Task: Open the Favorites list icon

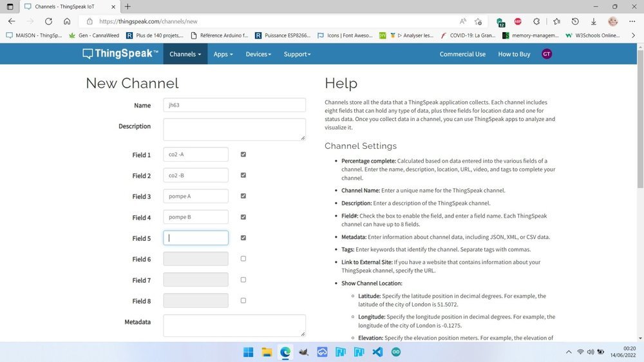Action: point(556,21)
